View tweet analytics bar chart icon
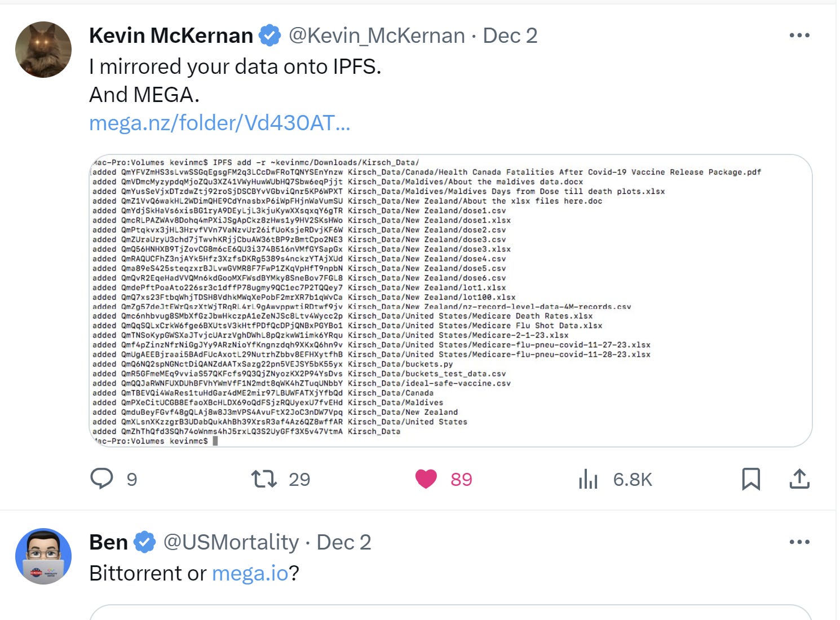This screenshot has height=620, width=840. pos(588,479)
